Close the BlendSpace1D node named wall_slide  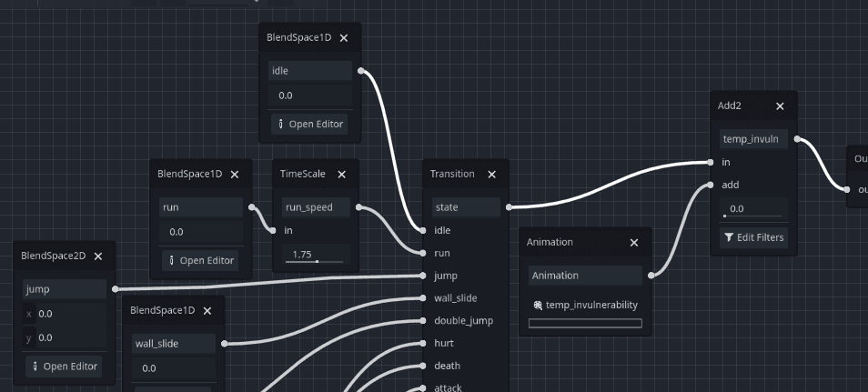(x=207, y=311)
